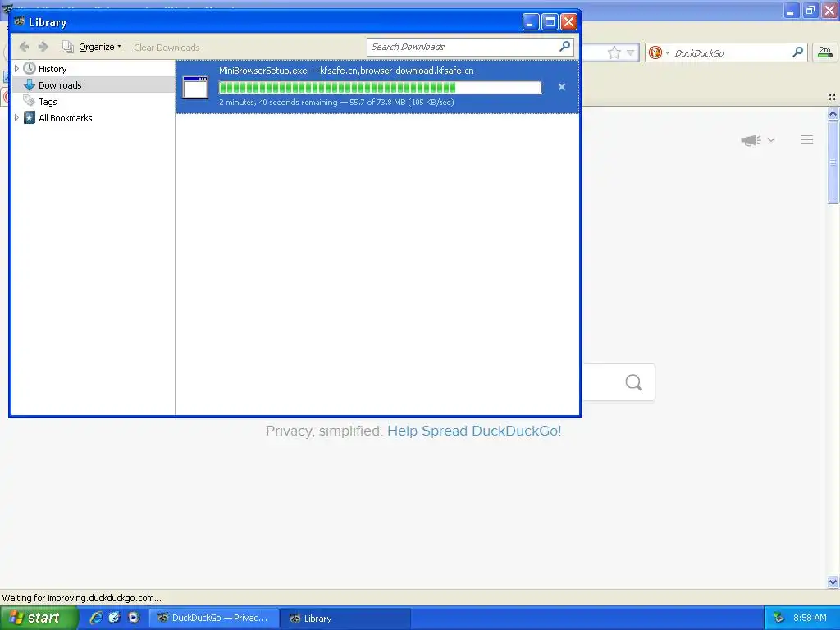Click the second quick launch icon
Image resolution: width=840 pixels, height=630 pixels.
pos(114,618)
